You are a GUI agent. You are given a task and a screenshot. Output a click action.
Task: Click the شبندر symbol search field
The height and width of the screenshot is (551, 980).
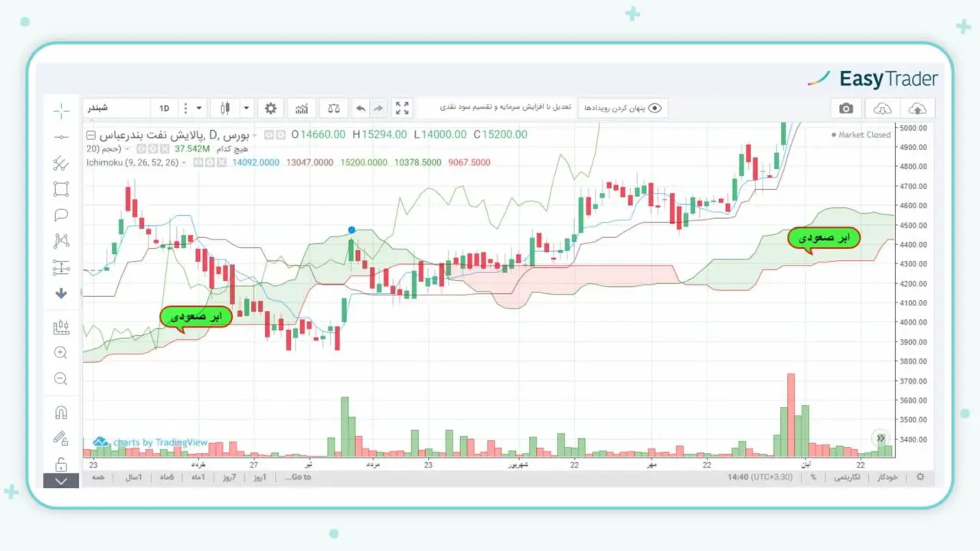coord(115,109)
